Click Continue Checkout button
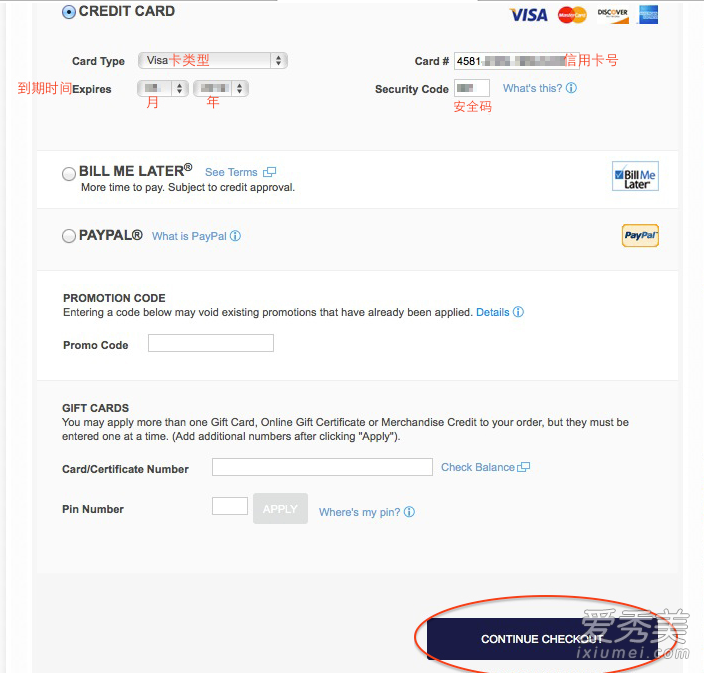The image size is (704, 673). point(542,639)
